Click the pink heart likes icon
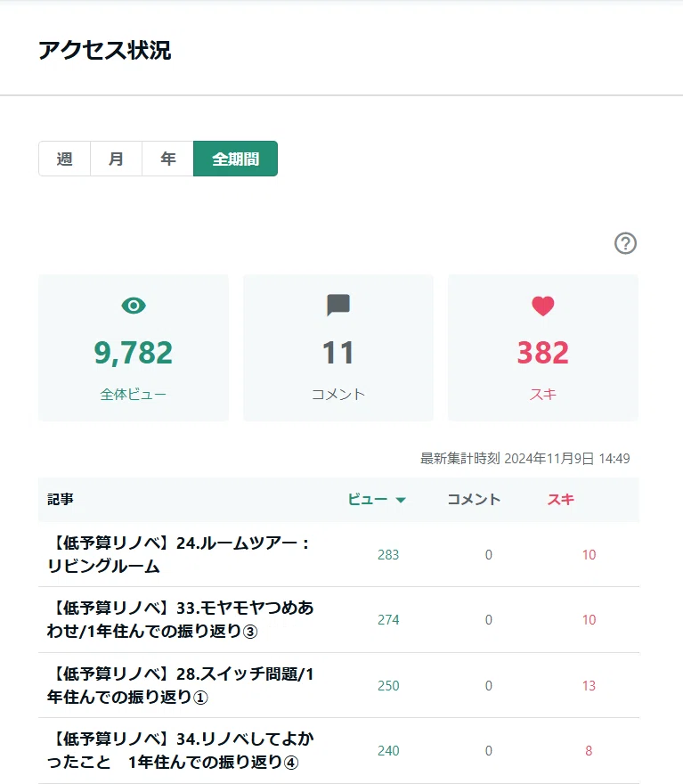This screenshot has height=784, width=683. pos(543,306)
